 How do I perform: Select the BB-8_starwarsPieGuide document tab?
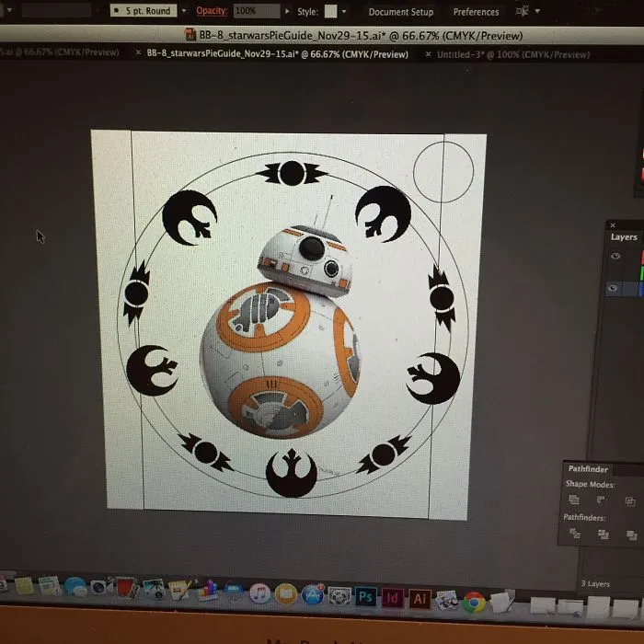(277, 53)
